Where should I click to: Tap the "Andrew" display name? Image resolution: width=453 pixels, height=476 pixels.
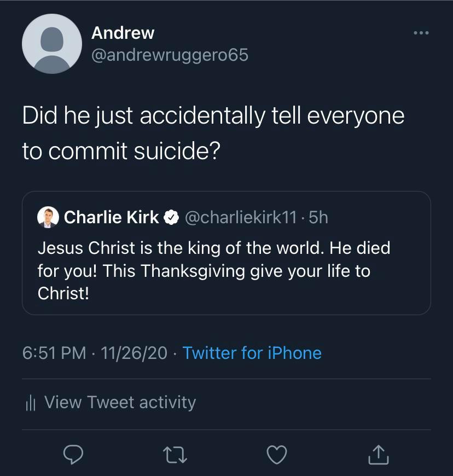point(123,33)
